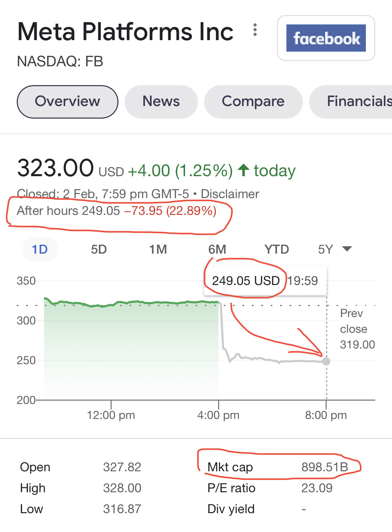Click the Facebook logo thumbnail
Image resolution: width=392 pixels, height=532 pixels.
click(326, 38)
